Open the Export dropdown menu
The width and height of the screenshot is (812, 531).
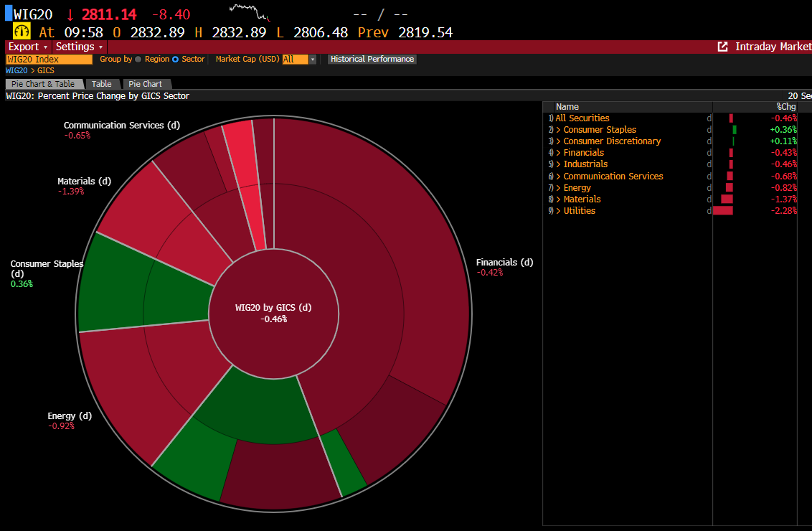(x=28, y=47)
